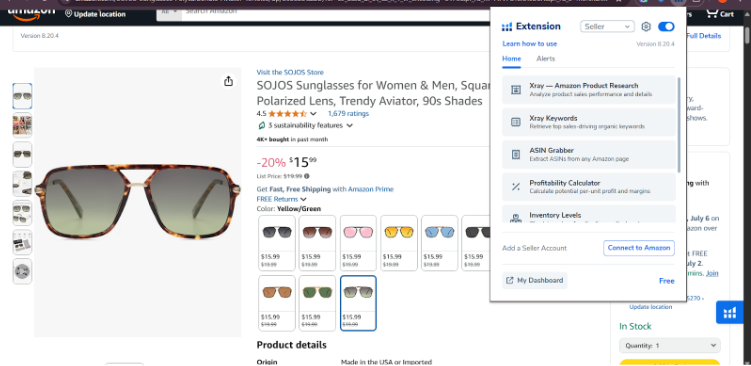The image size is (751, 366).
Task: Select the Home tab in extension
Action: click(512, 59)
